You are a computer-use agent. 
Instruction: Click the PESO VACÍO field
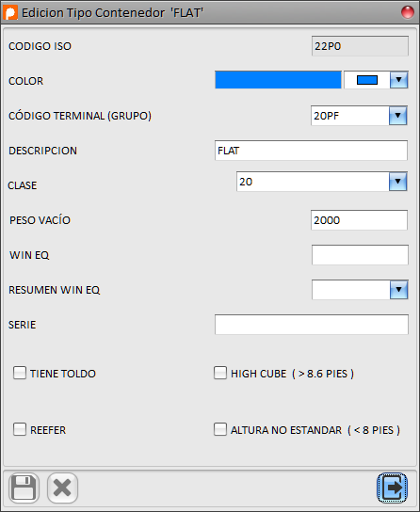[359, 220]
